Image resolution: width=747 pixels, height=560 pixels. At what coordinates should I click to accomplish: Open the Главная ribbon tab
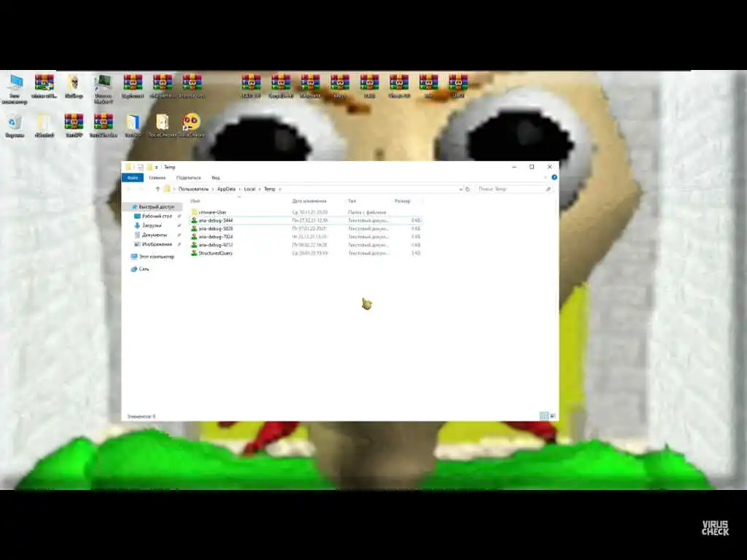point(158,178)
